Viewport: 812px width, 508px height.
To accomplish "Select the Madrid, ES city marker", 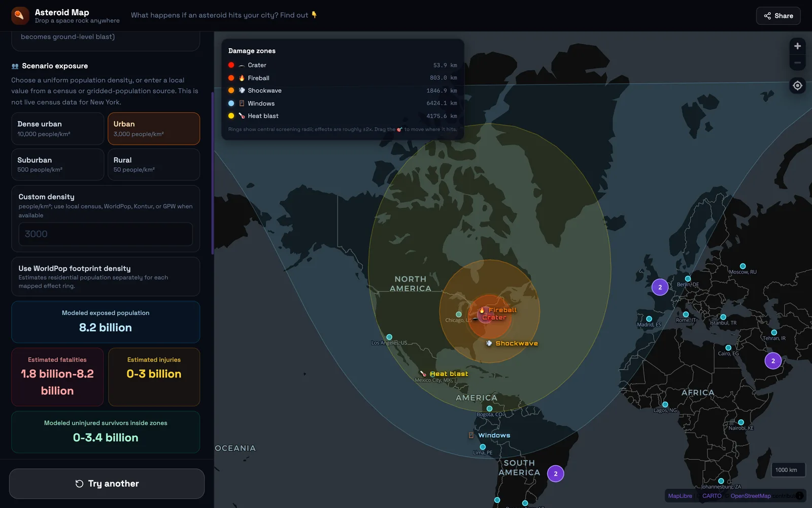I will tap(649, 319).
